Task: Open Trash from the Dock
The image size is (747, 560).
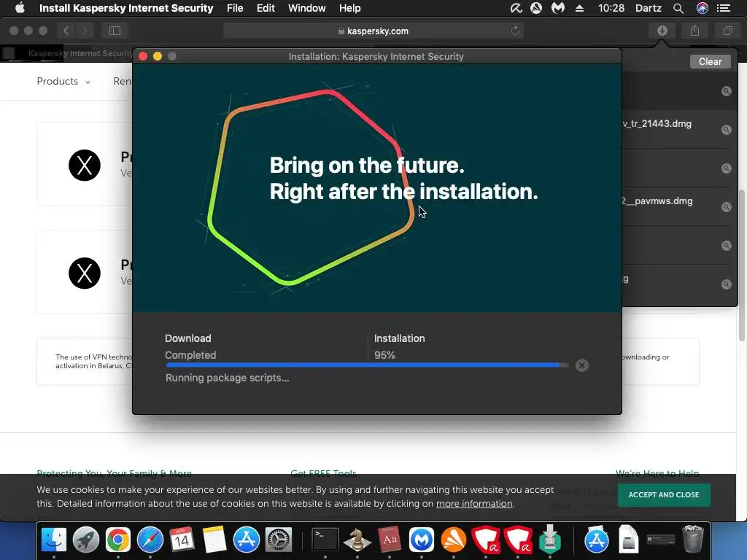Action: [x=693, y=540]
